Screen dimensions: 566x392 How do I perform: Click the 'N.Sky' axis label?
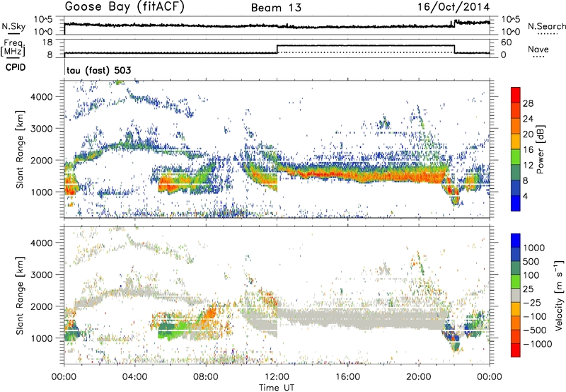pyautogui.click(x=13, y=27)
